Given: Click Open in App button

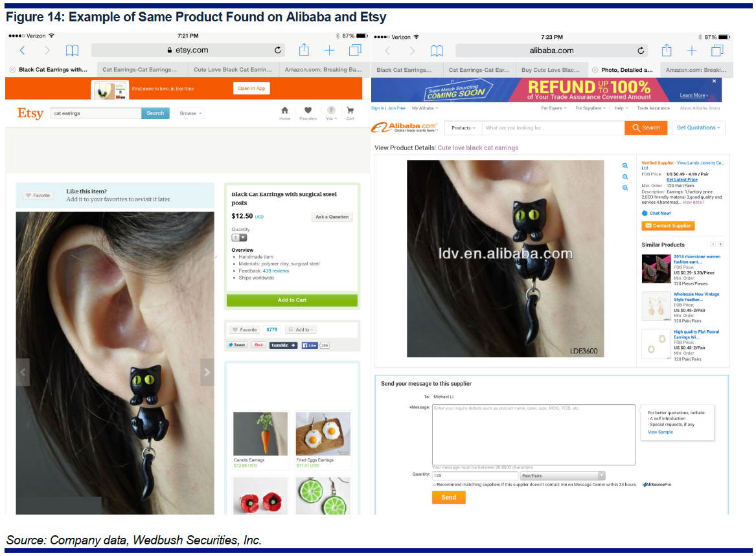Looking at the screenshot, I should 251,88.
